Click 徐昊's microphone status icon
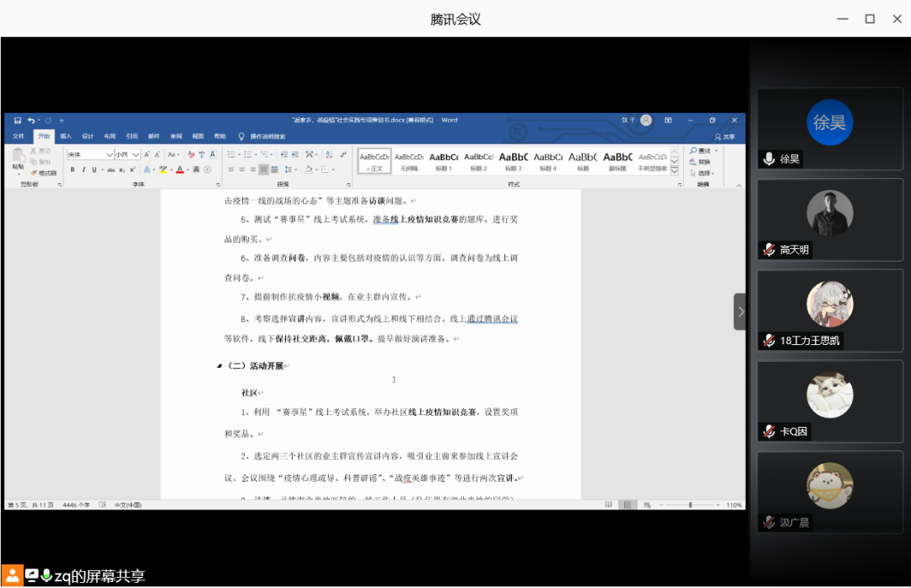911x588 pixels. point(768,159)
